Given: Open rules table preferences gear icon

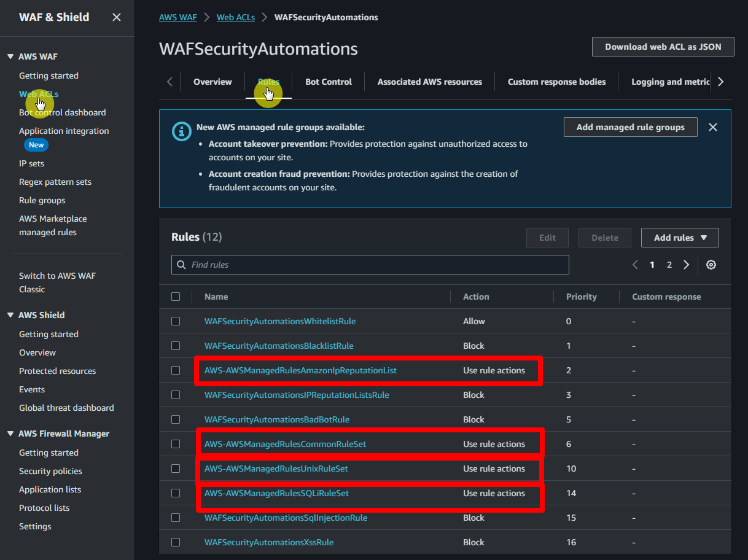Looking at the screenshot, I should pyautogui.click(x=711, y=265).
